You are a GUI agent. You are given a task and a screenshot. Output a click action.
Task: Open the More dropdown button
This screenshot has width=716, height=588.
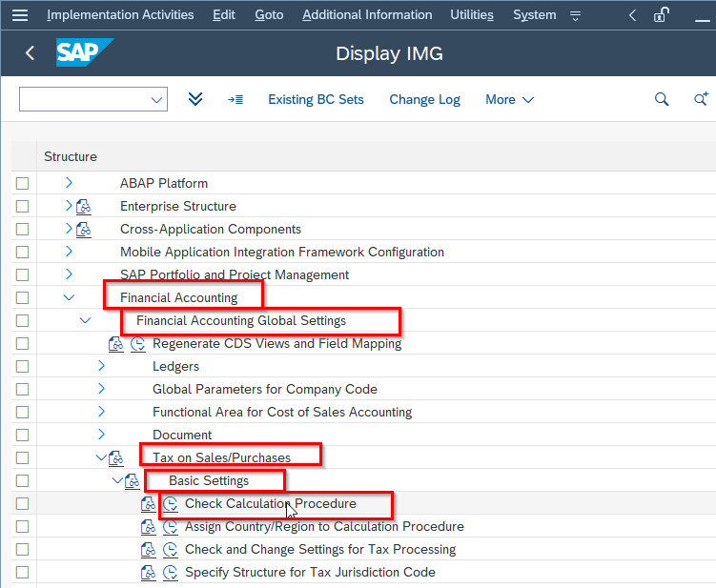[510, 99]
